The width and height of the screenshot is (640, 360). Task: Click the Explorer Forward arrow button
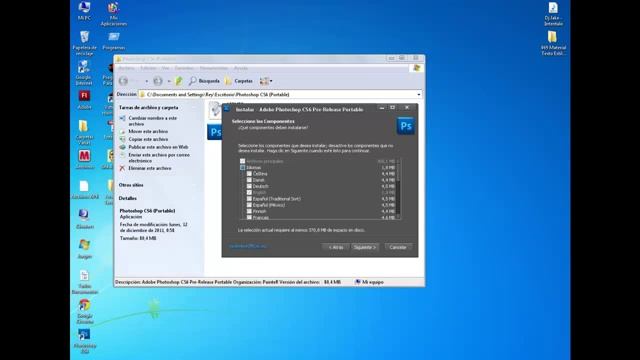coord(158,81)
